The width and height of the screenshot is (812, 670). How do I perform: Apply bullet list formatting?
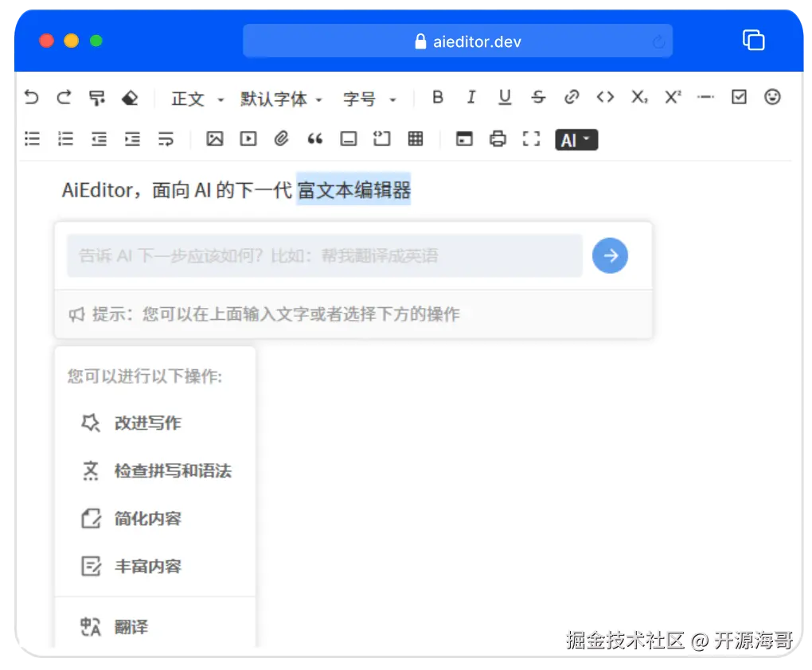tap(32, 138)
